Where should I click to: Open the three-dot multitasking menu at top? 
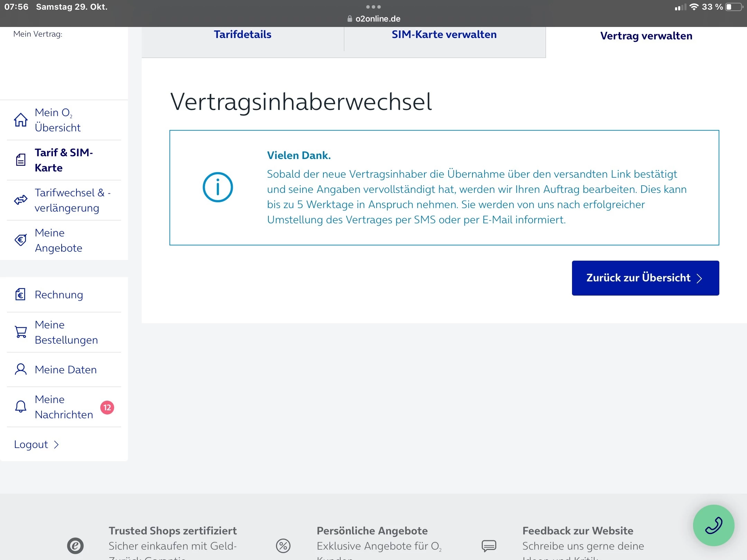(373, 7)
